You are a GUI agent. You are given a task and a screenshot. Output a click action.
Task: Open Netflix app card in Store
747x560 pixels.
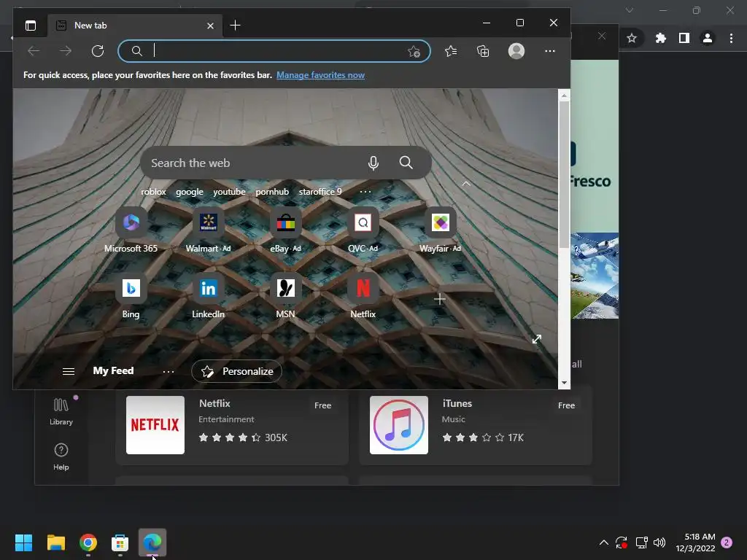coord(232,425)
